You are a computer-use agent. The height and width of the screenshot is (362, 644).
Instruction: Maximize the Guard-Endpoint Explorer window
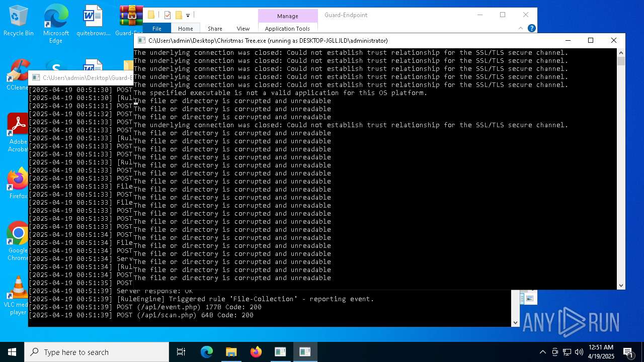[503, 15]
